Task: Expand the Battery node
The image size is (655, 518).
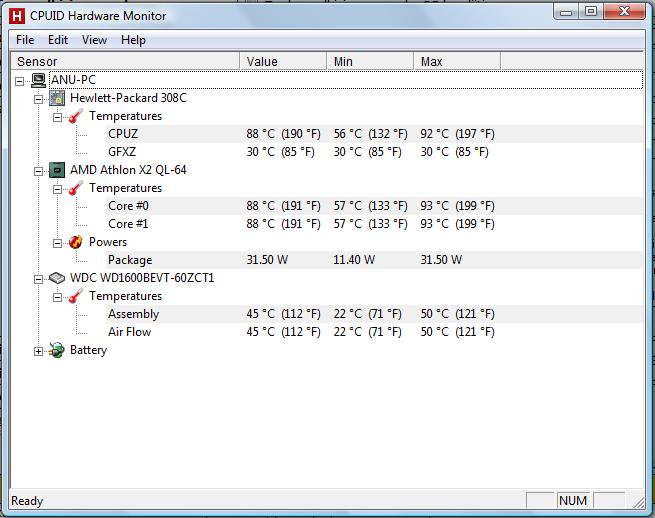Action: coord(38,351)
